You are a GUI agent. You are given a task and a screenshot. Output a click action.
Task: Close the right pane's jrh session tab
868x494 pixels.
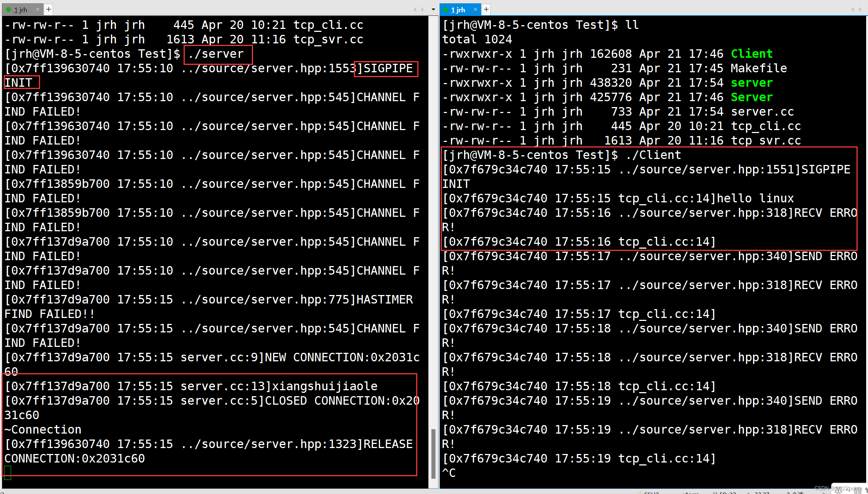pos(475,9)
